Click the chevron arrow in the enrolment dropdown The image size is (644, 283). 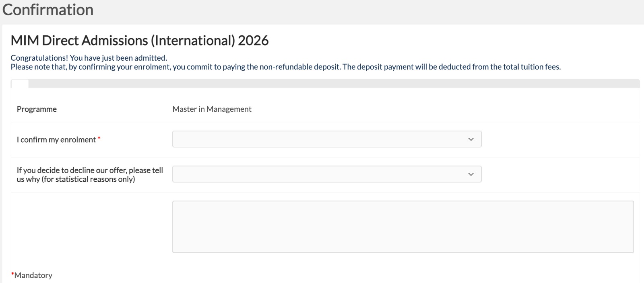point(471,139)
